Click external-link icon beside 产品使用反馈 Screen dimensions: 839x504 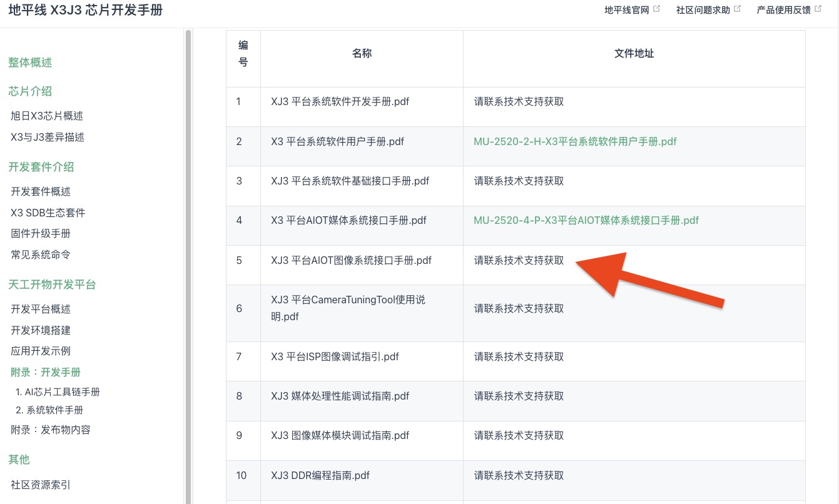tap(818, 9)
